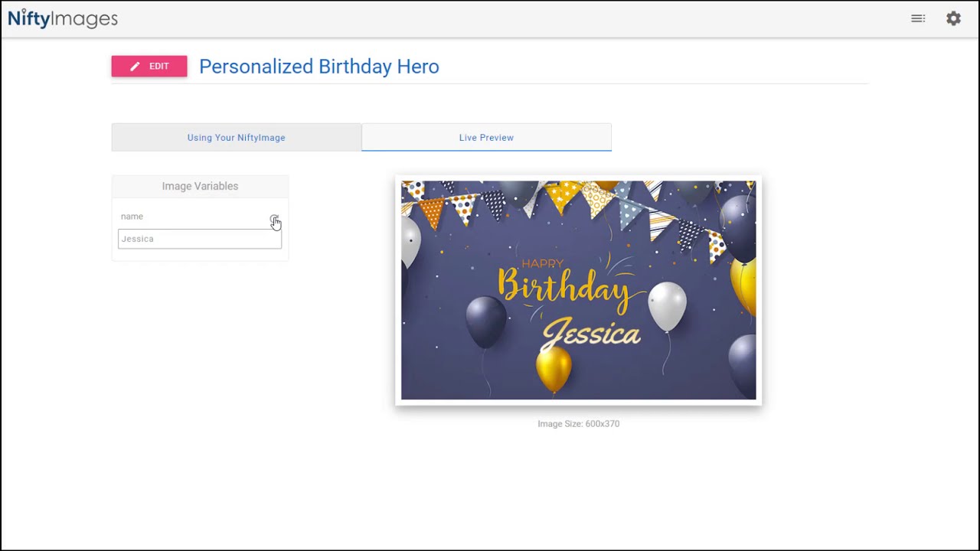
Task: Click the name variable label
Action: [132, 217]
